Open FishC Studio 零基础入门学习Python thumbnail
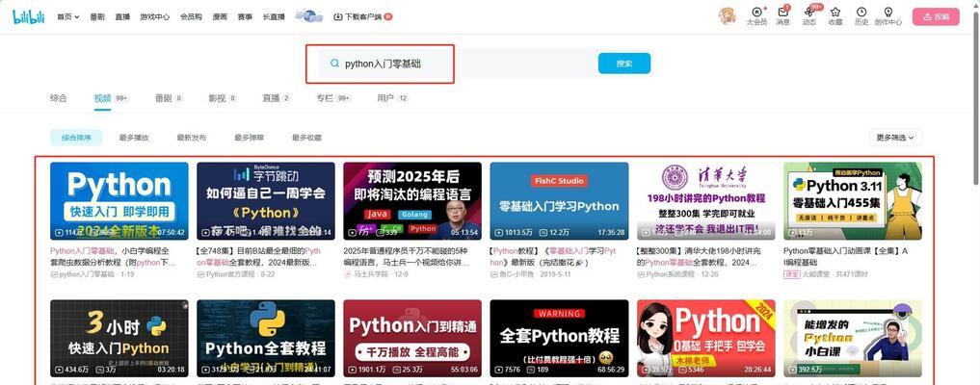This screenshot has width=980, height=385. click(559, 201)
